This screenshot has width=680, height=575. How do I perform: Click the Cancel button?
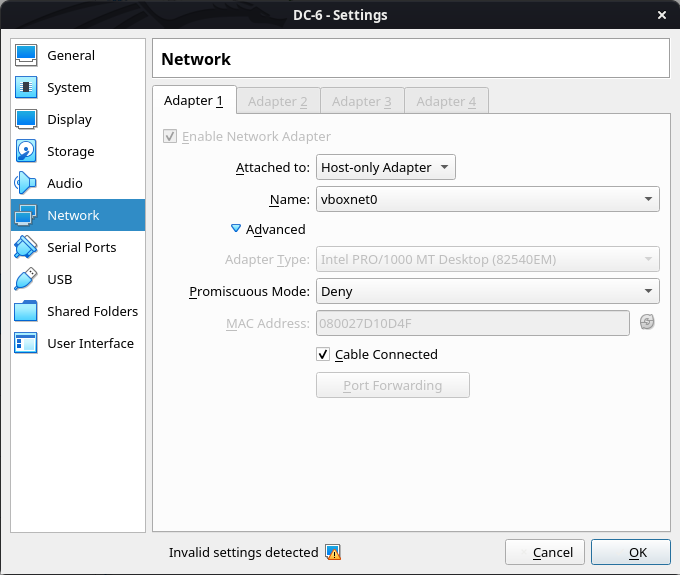click(545, 552)
